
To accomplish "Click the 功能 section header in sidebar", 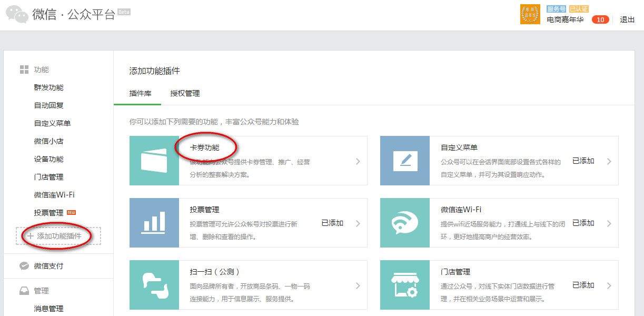I will point(42,70).
